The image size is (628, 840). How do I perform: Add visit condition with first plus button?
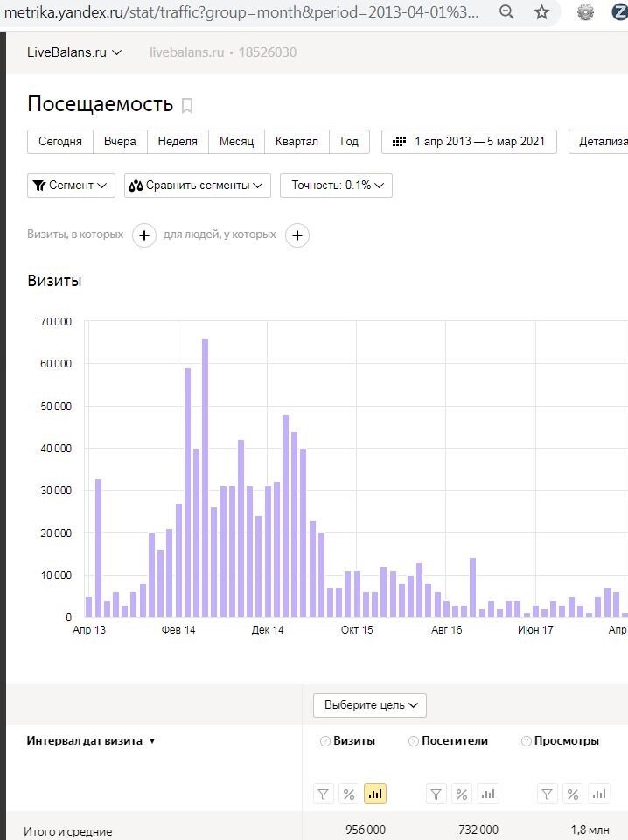(144, 235)
